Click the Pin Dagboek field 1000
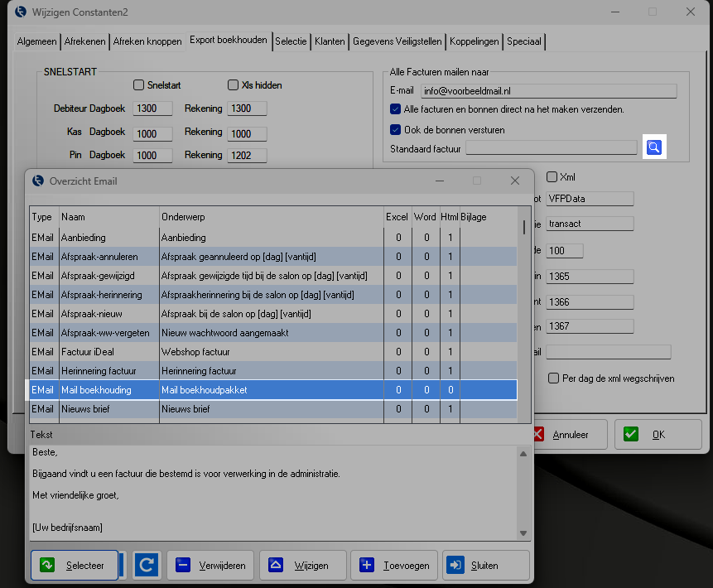 coord(152,156)
